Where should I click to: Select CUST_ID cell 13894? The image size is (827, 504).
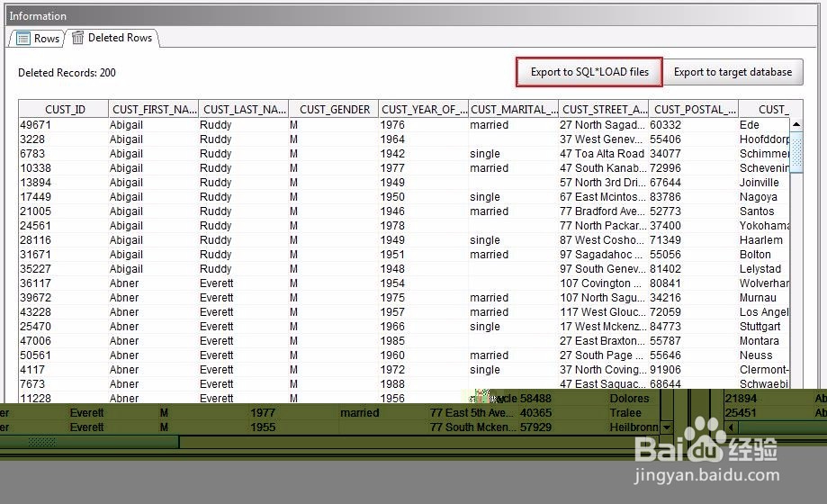click(x=63, y=183)
